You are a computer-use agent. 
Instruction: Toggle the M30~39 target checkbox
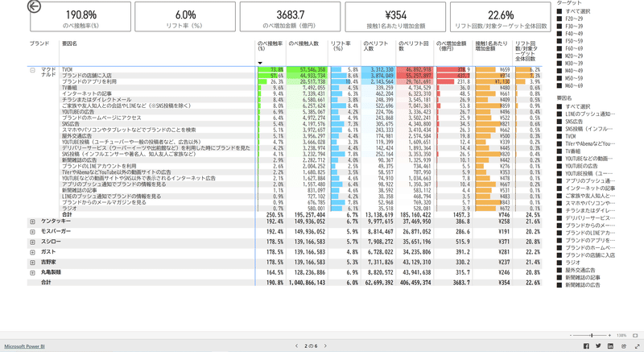tap(559, 64)
